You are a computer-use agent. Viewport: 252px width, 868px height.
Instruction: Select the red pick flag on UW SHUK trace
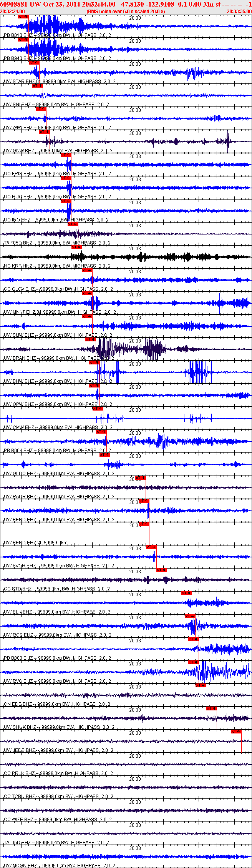(x=212, y=708)
